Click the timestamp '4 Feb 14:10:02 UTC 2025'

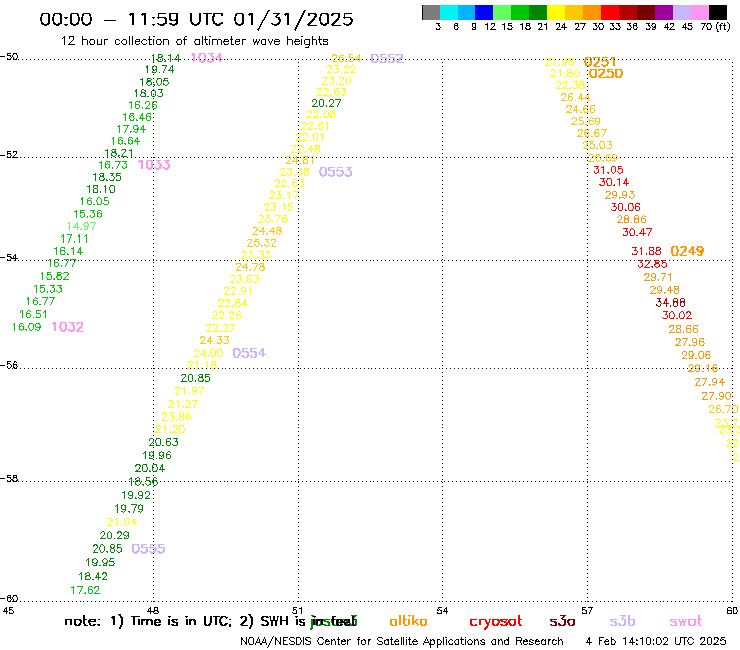tap(656, 641)
